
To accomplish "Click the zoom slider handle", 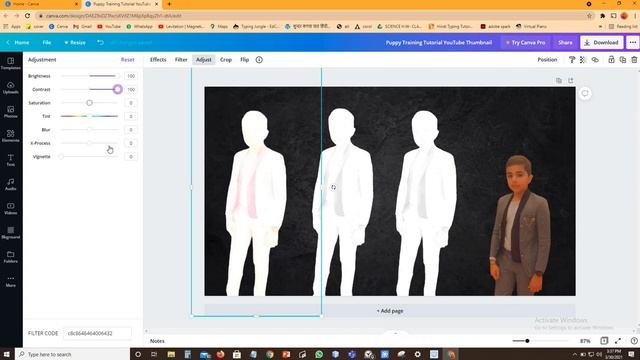I will (x=527, y=341).
